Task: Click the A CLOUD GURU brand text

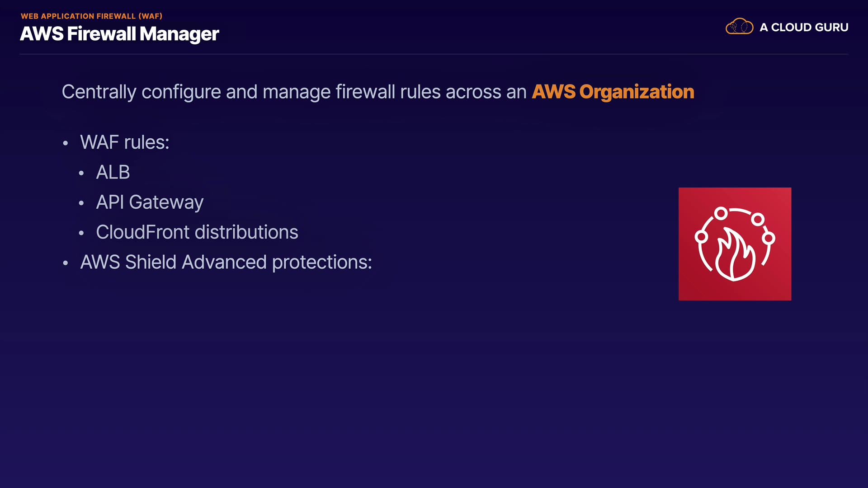Action: point(804,27)
